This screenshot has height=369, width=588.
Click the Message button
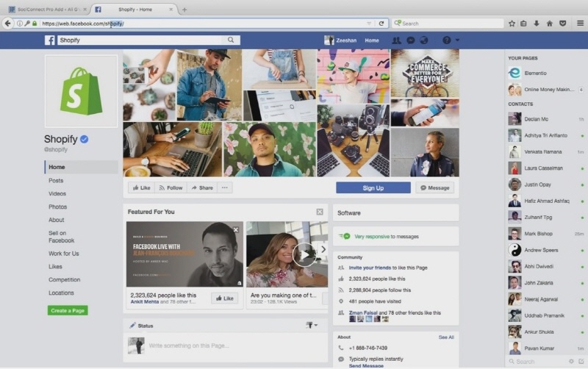click(x=434, y=187)
